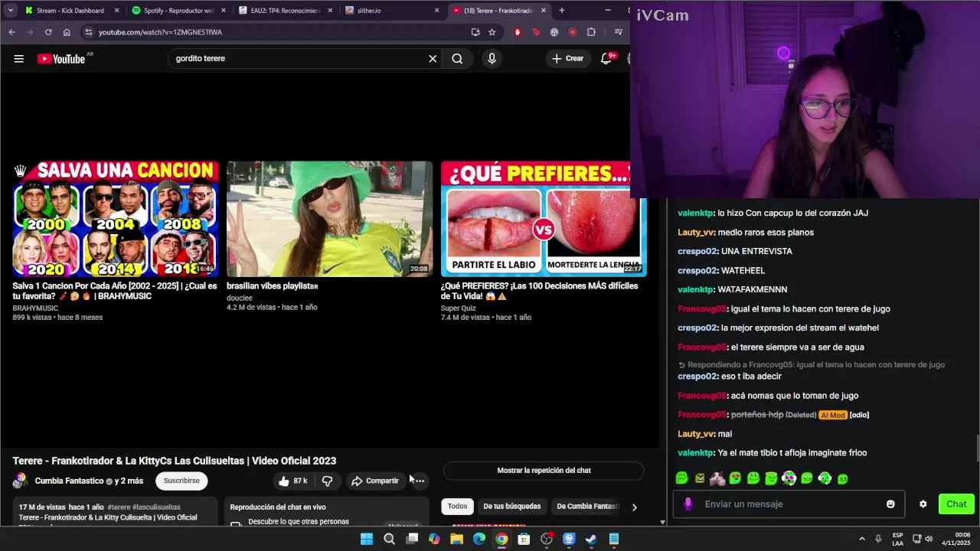This screenshot has width=980, height=551.
Task: Open the BRAHYMUSIC channel link
Action: 35,308
